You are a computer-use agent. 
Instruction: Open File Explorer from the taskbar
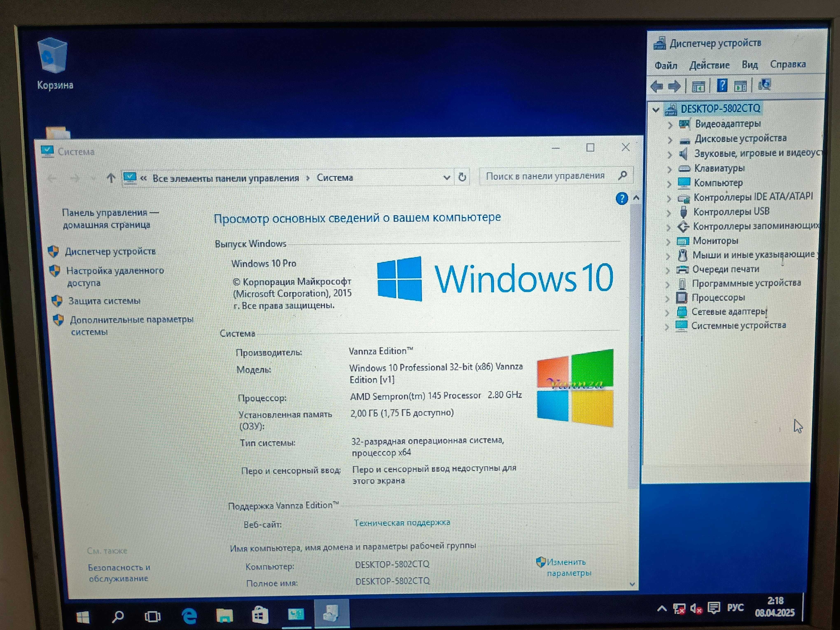click(x=224, y=616)
